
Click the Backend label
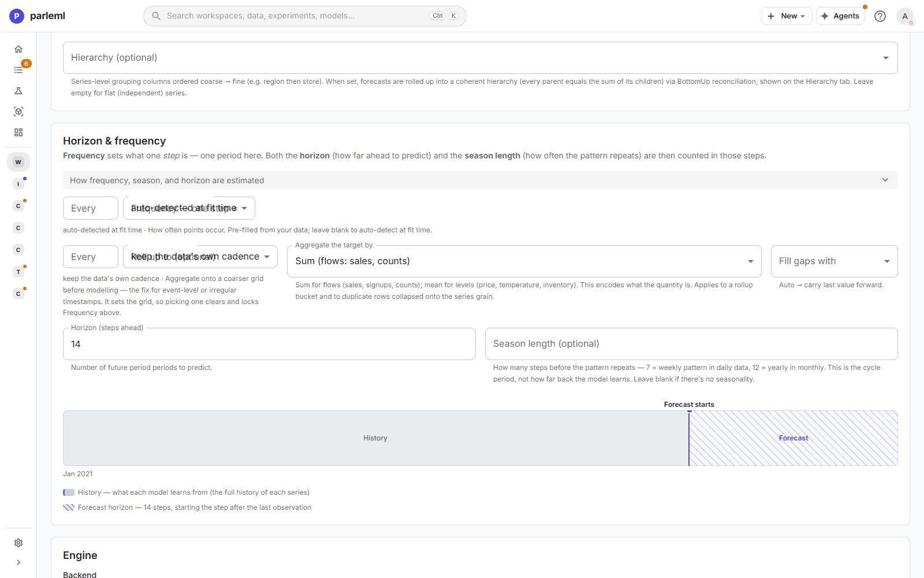[80, 575]
